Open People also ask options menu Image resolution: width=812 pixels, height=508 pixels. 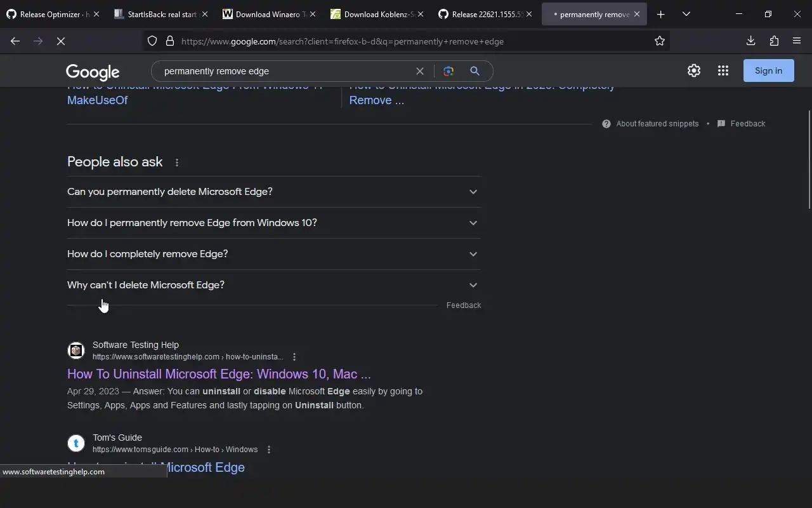tap(177, 163)
